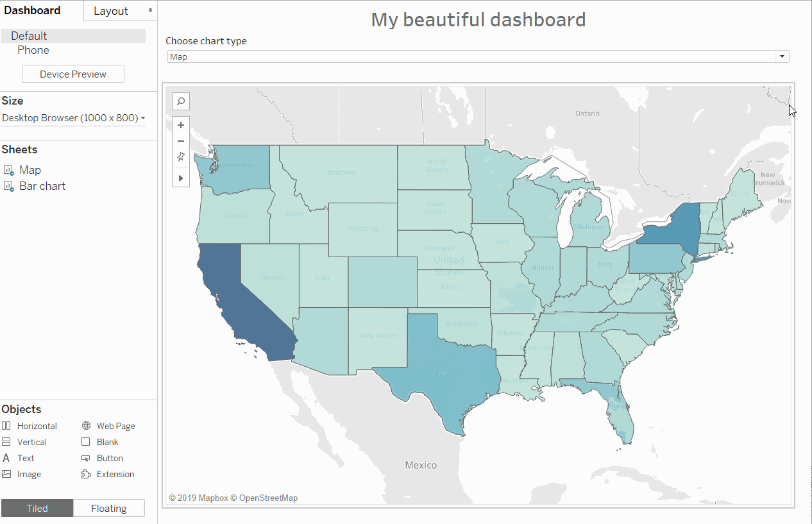Switch to the Layout tab
The width and height of the screenshot is (812, 524).
coord(120,11)
